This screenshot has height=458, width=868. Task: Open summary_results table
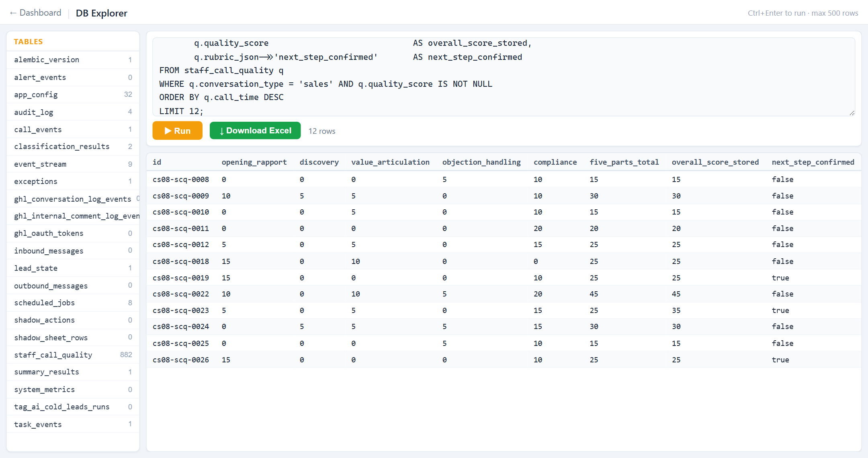(73, 372)
